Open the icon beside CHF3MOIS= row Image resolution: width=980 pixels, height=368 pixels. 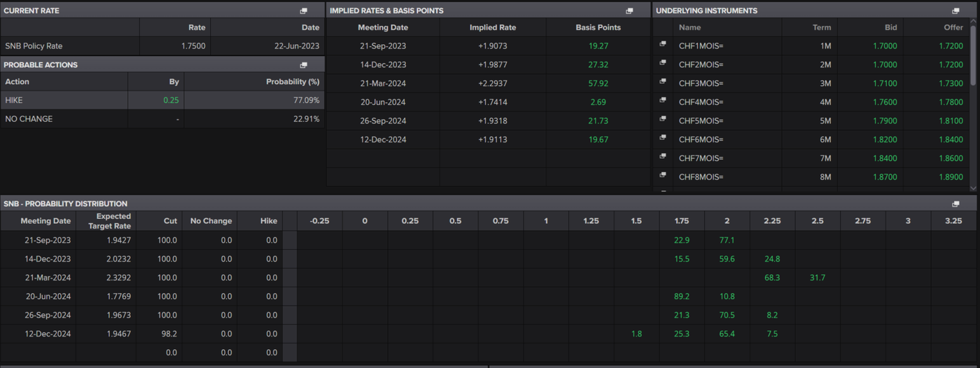pyautogui.click(x=662, y=82)
